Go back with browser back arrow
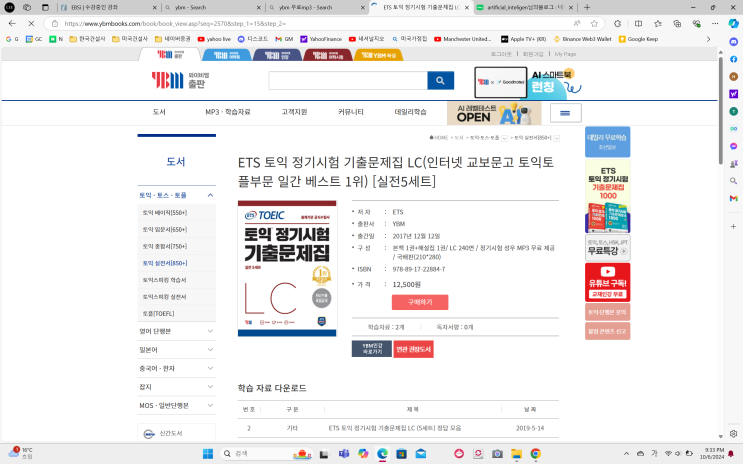The height and width of the screenshot is (464, 743). [x=12, y=23]
